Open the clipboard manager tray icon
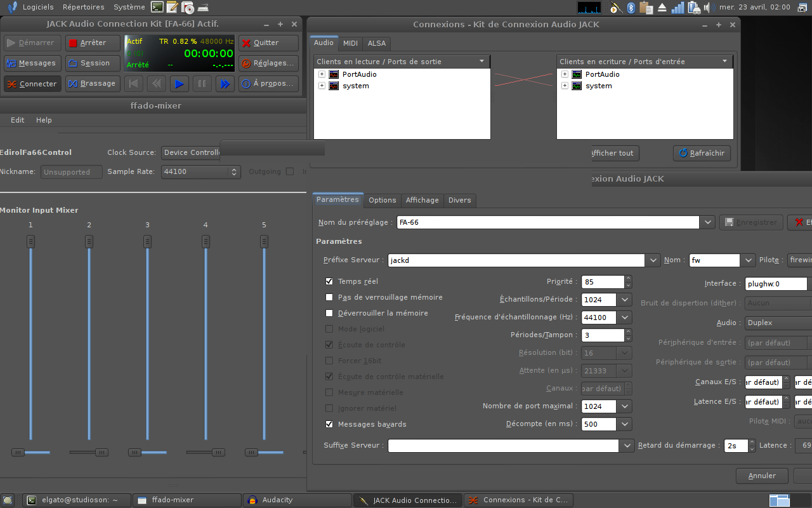Screen dimensions: 812x508 [646, 8]
